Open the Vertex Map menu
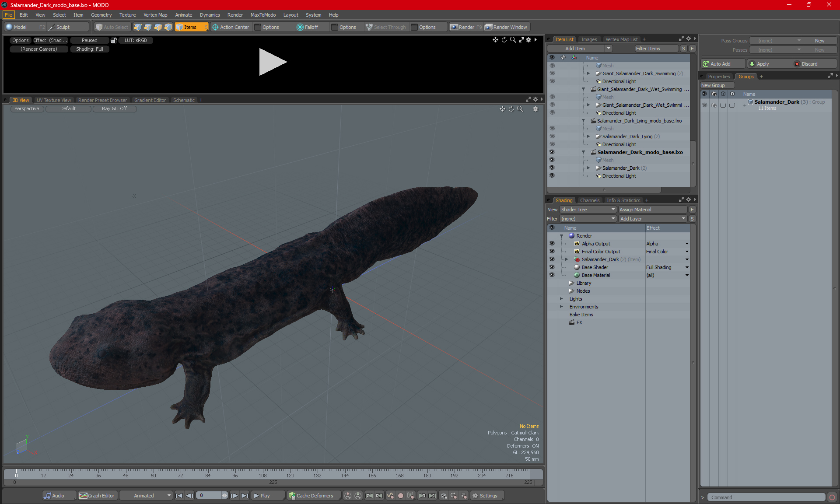The height and width of the screenshot is (504, 840). point(155,15)
